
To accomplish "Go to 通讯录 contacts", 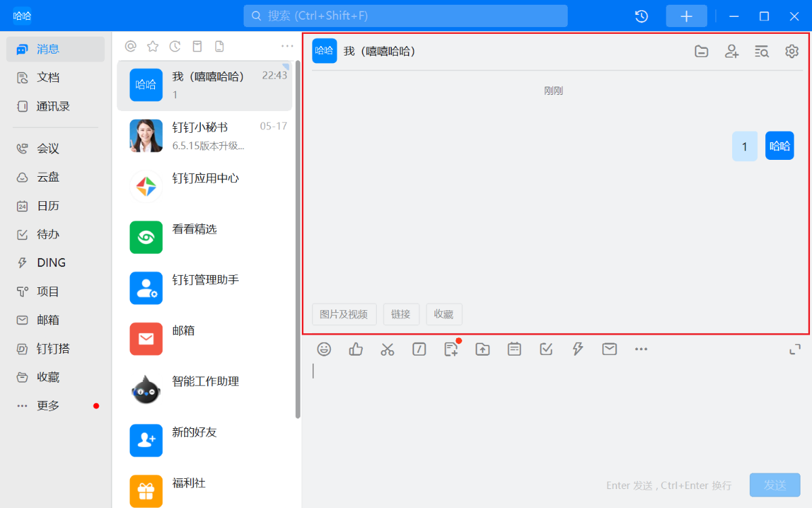I will pos(55,106).
